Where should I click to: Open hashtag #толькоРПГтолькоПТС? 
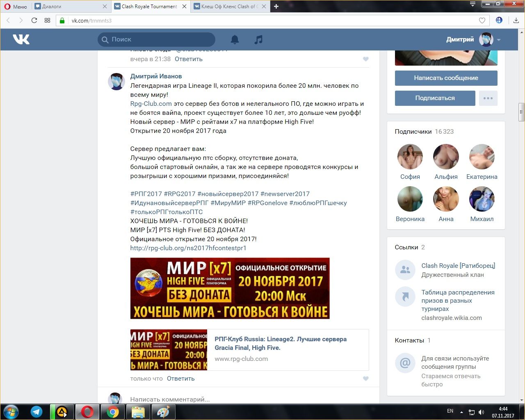(167, 212)
